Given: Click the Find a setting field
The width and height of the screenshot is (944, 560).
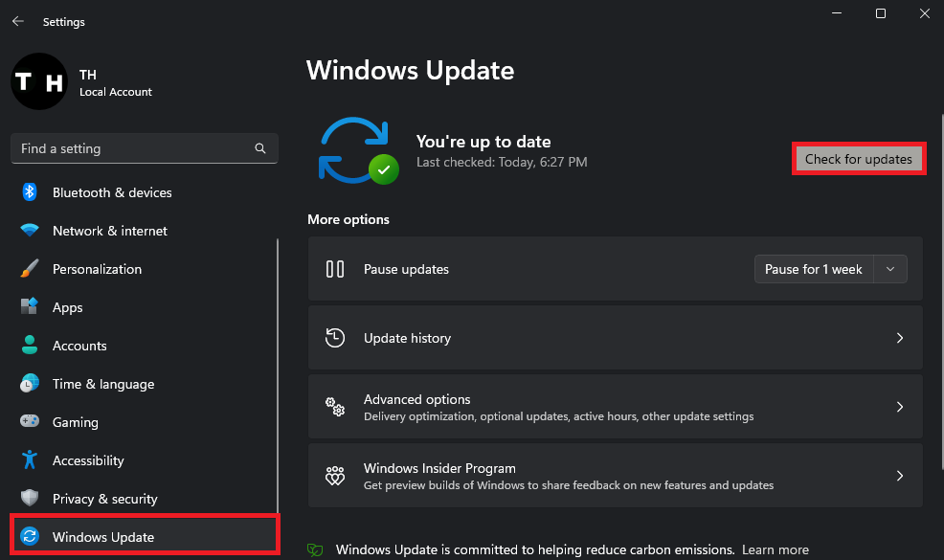Looking at the screenshot, I should (144, 148).
